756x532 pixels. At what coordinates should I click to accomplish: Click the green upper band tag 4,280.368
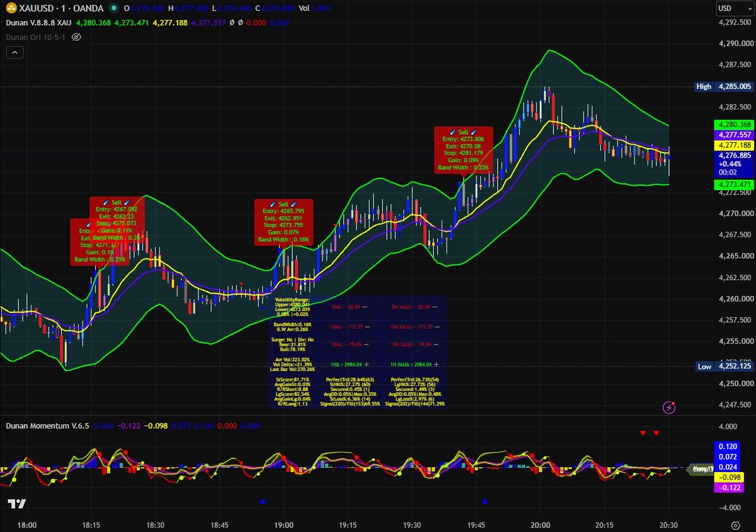tap(733, 125)
